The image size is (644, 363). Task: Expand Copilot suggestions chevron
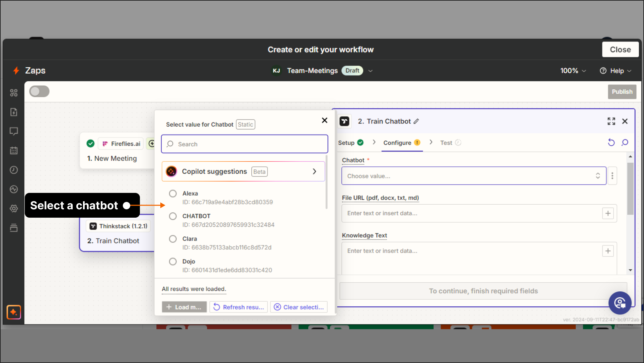point(314,171)
